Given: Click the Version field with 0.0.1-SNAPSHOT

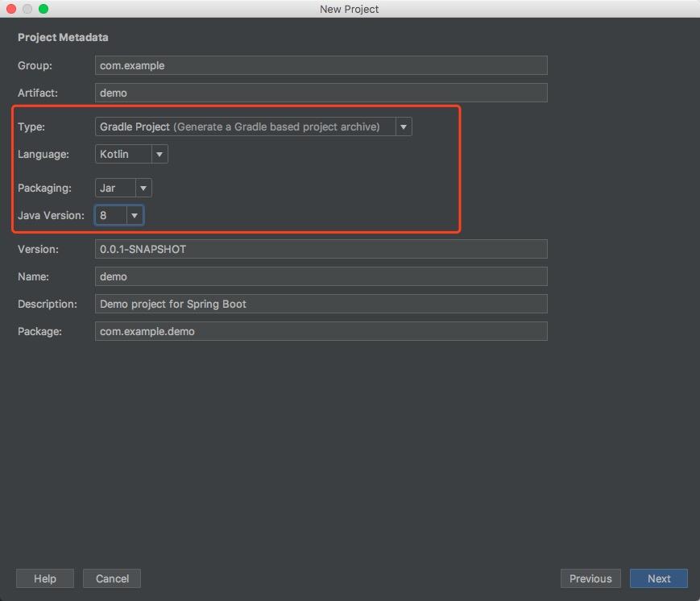Looking at the screenshot, I should pyautogui.click(x=321, y=249).
